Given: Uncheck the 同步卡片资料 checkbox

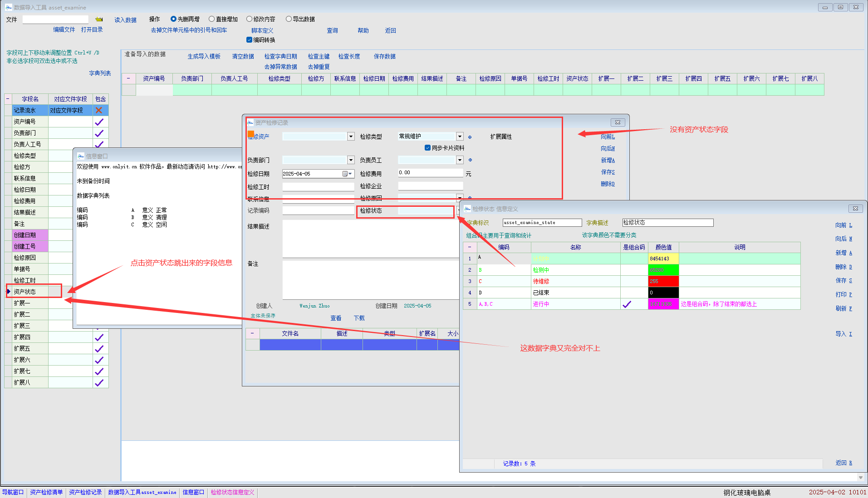Looking at the screenshot, I should click(x=427, y=148).
